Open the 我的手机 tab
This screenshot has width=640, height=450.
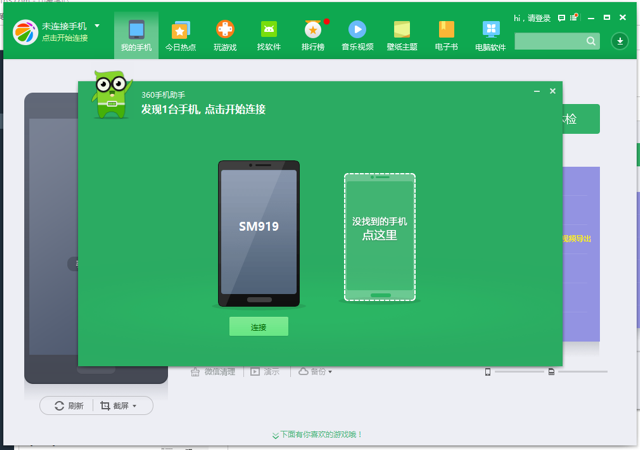(136, 36)
